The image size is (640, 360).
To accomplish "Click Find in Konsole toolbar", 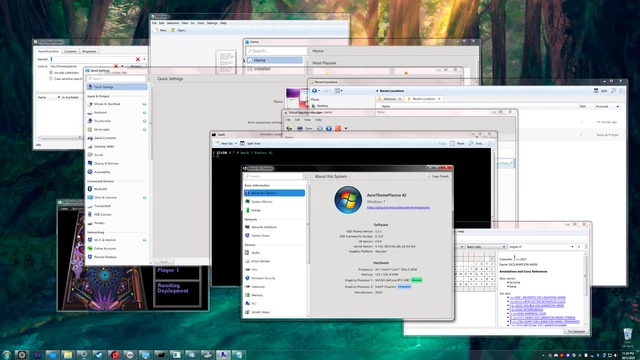I will 476,143.
